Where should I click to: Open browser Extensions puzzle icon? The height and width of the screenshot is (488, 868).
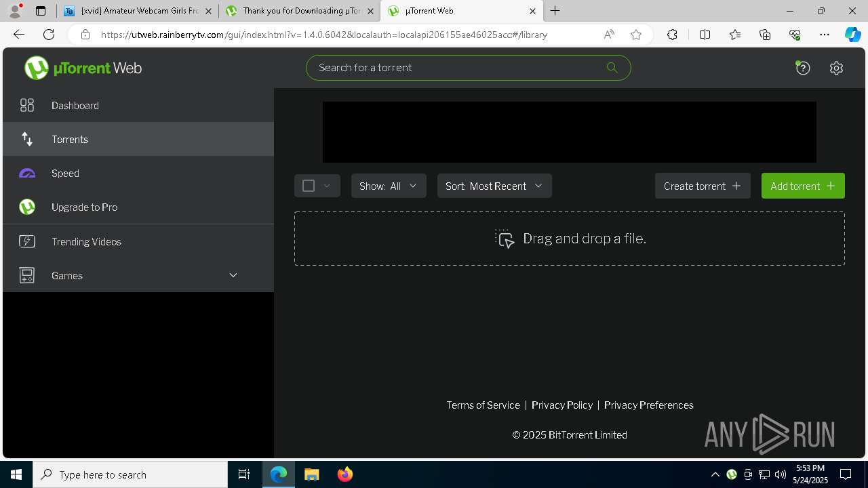(x=672, y=35)
